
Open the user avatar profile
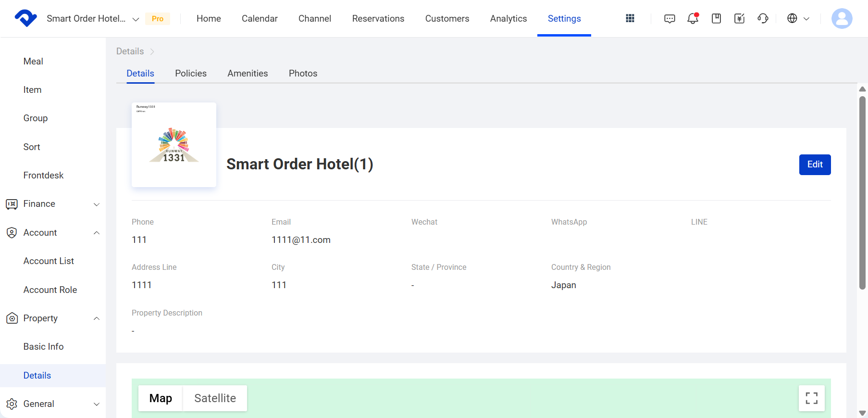coord(842,18)
